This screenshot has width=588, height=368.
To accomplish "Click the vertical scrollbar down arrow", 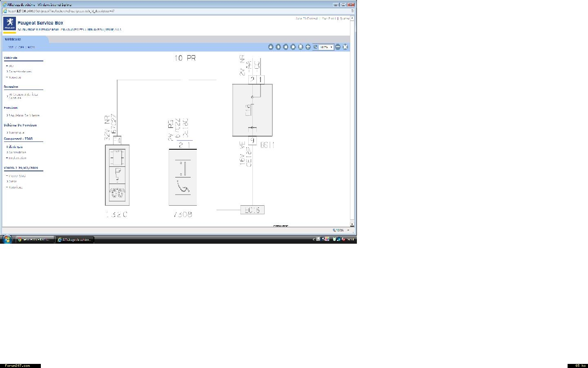I will (352, 224).
